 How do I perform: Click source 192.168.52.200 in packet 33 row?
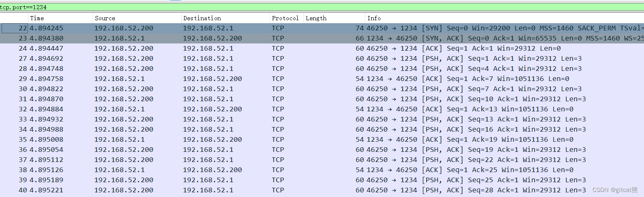point(124,119)
